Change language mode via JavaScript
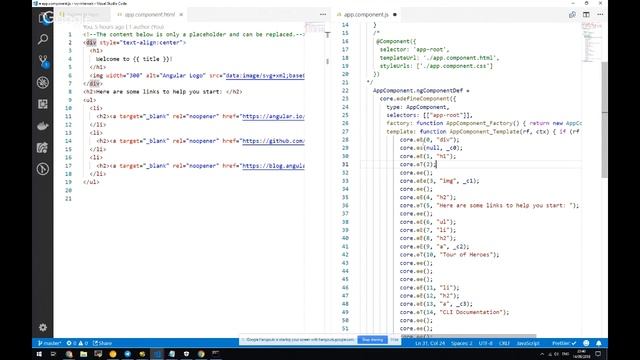The height and width of the screenshot is (360, 640). tap(528, 343)
